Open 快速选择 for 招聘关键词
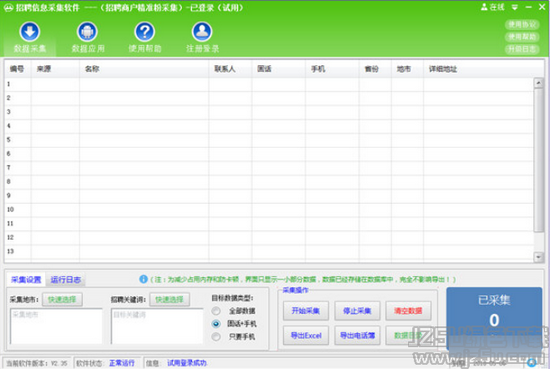This screenshot has height=369, width=550. click(x=170, y=300)
